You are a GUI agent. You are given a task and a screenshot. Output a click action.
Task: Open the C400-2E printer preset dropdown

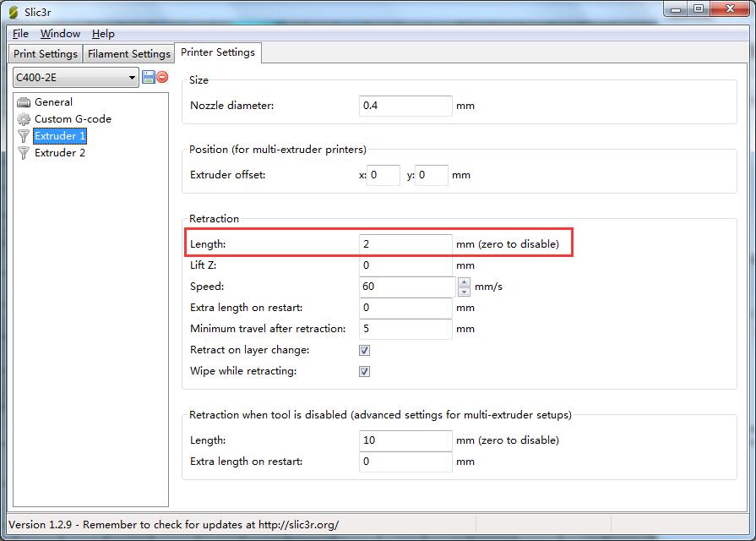pyautogui.click(x=76, y=77)
